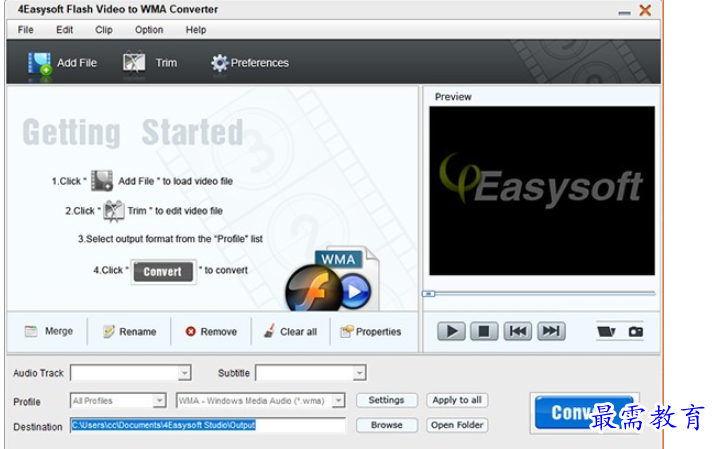The width and height of the screenshot is (713, 449).
Task: Open the Clip menu
Action: tap(104, 30)
